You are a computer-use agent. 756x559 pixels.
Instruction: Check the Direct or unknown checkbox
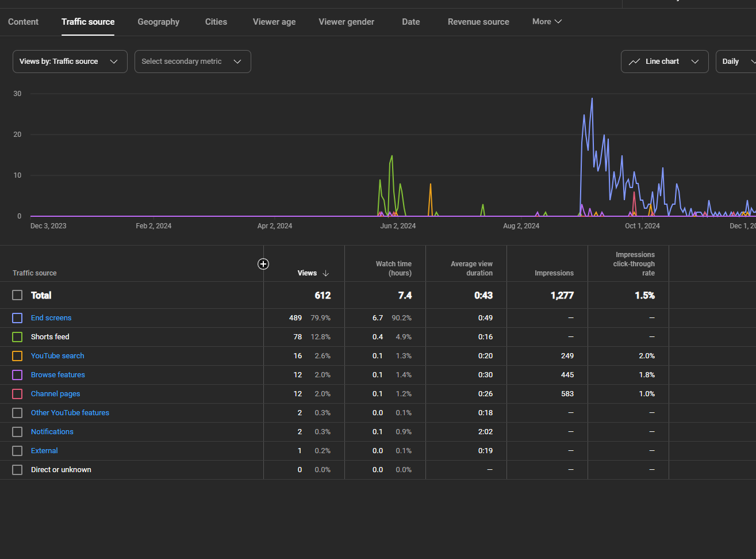(17, 470)
